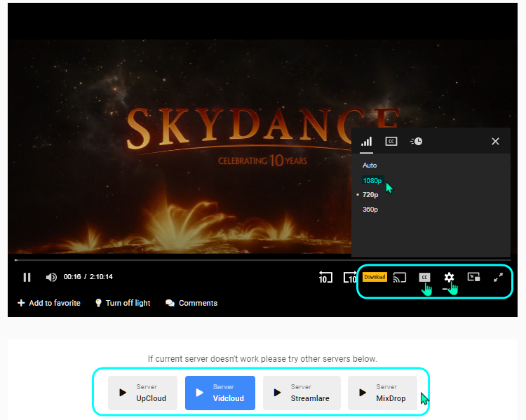Select 360p quality
The image size is (526, 420).
pyautogui.click(x=370, y=210)
